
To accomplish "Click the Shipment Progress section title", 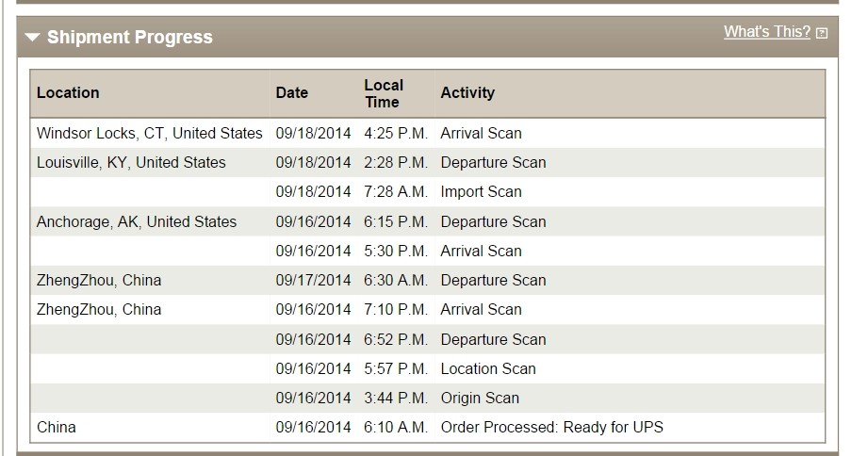I will [x=129, y=38].
